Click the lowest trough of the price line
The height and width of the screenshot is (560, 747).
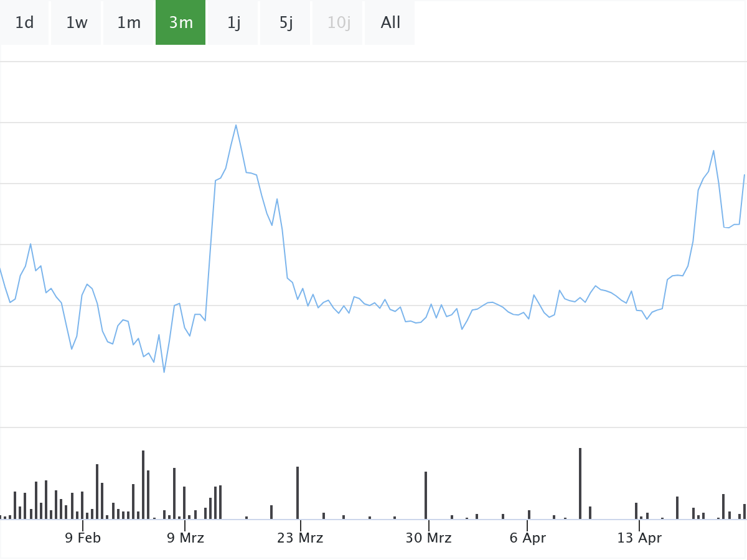164,372
